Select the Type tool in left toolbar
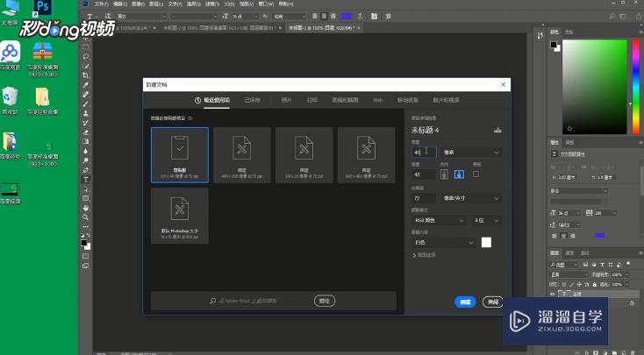The image size is (644, 355). pyautogui.click(x=85, y=179)
